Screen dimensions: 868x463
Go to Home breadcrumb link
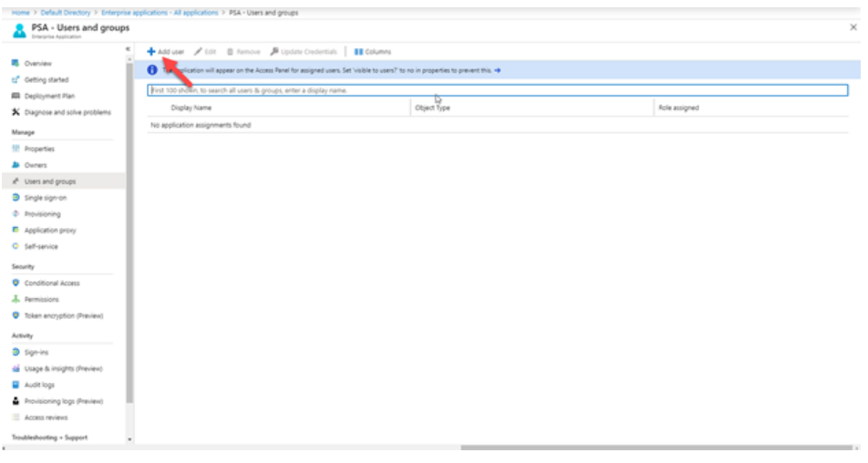coord(20,12)
